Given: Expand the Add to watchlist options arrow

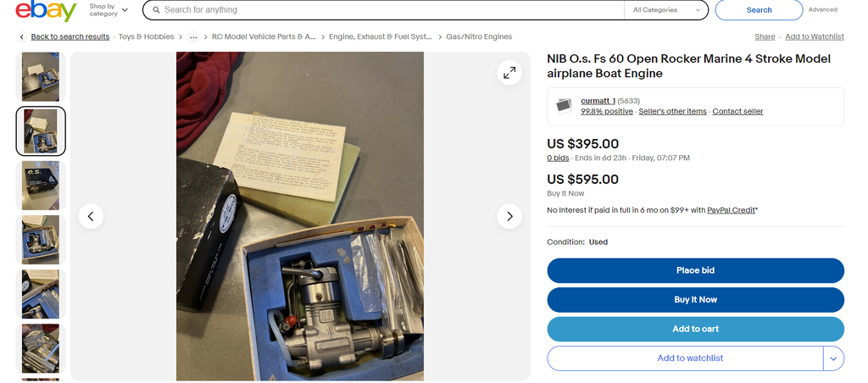Looking at the screenshot, I should point(834,358).
